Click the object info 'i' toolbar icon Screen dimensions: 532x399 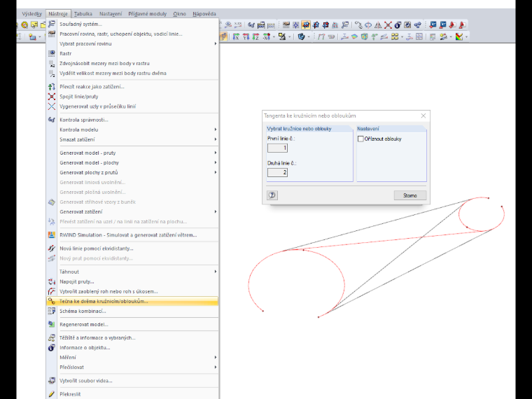[x=398, y=24]
